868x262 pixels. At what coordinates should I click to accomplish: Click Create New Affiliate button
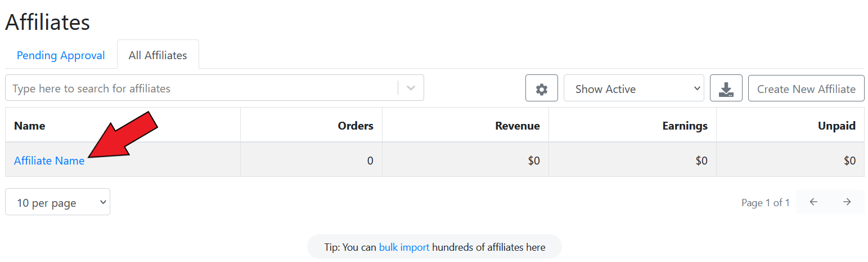[806, 88]
